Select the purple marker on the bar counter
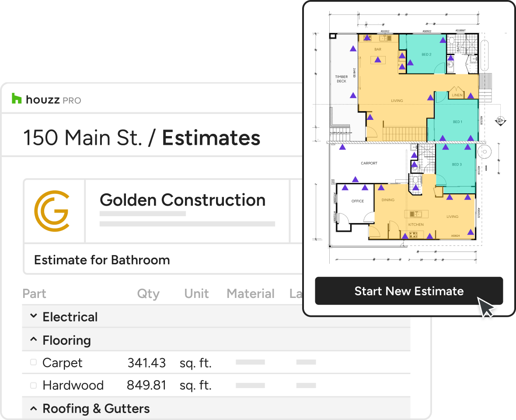The height and width of the screenshot is (420, 516). [x=378, y=59]
